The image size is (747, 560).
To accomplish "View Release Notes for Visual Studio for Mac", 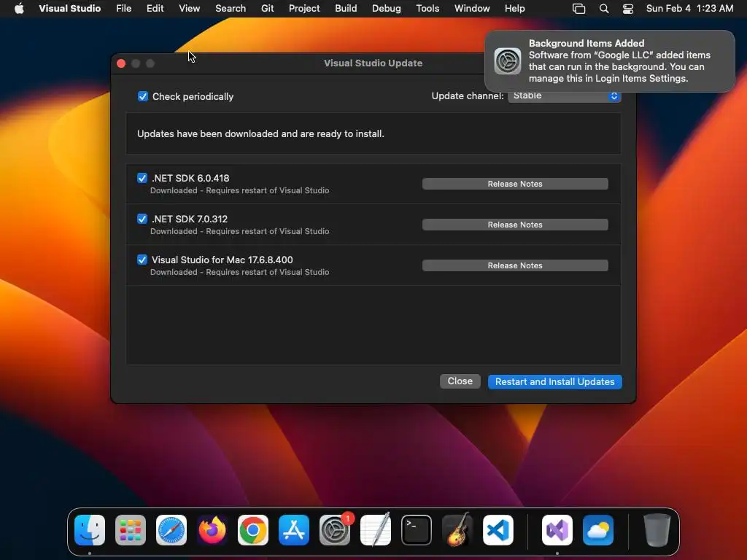I will (x=515, y=265).
